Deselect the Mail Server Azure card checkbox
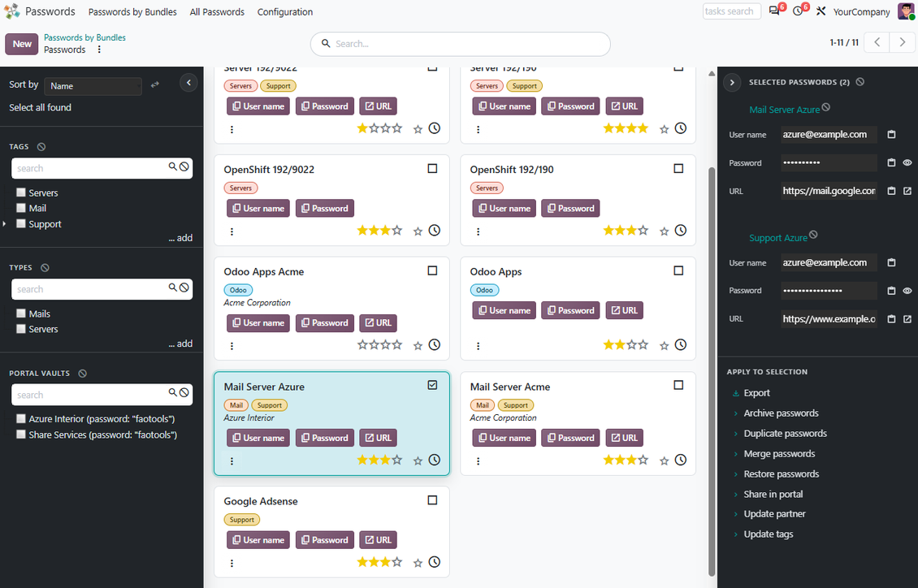Image resolution: width=918 pixels, height=588 pixels. coord(433,385)
